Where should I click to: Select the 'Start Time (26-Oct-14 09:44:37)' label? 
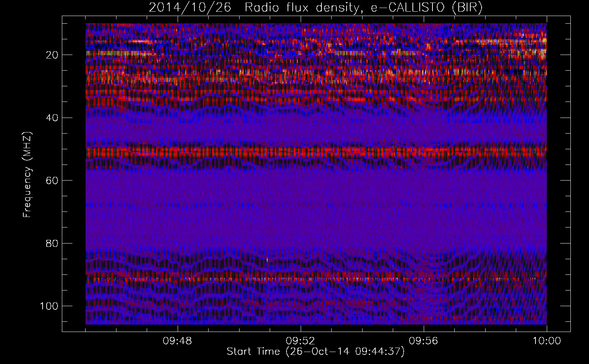pyautogui.click(x=316, y=352)
